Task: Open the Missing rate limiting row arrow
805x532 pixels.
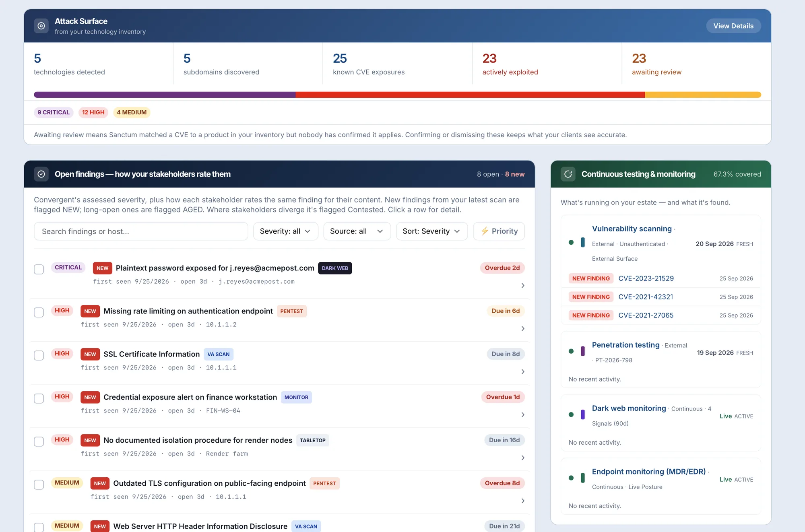Action: tap(523, 328)
